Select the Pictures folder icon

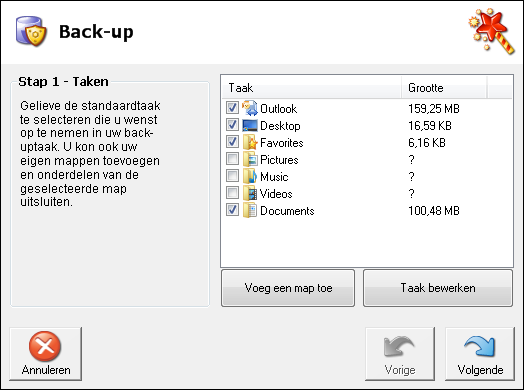[x=250, y=159]
